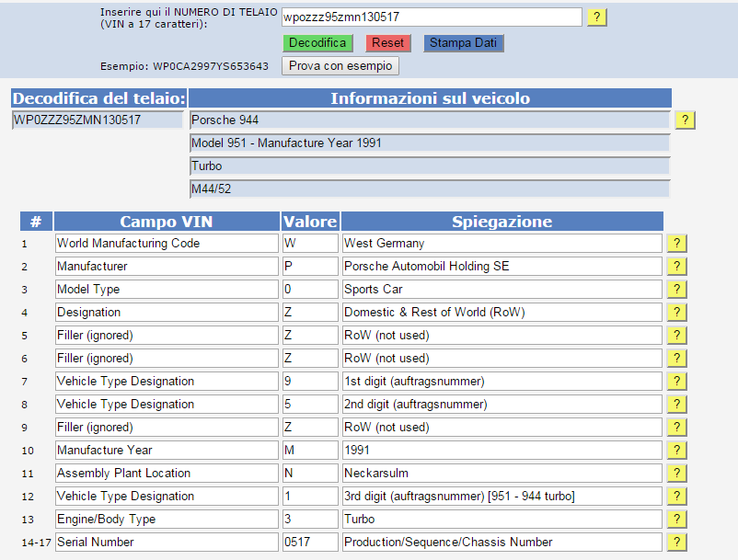Click the help icon next to Porsche 944
The width and height of the screenshot is (738, 560).
(x=685, y=120)
